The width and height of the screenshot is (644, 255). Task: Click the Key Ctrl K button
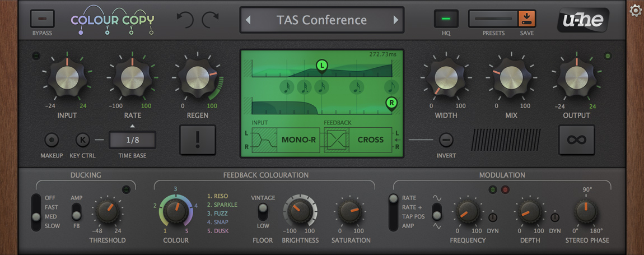[82, 140]
